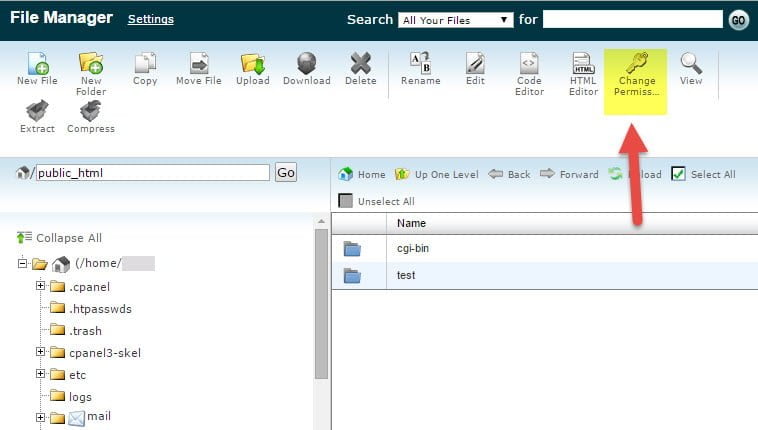The width and height of the screenshot is (758, 430).
Task: Open the Settings link in header
Action: tap(150, 20)
